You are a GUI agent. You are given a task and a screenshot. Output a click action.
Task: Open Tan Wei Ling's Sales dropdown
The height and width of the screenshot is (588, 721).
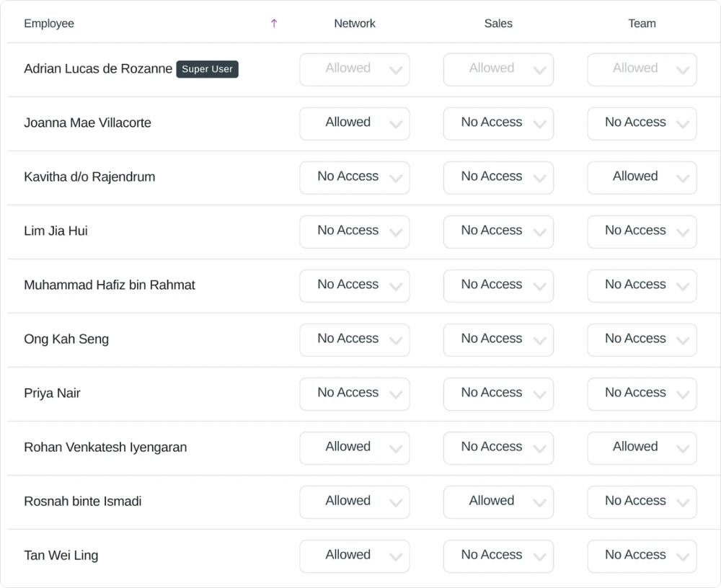(x=498, y=556)
